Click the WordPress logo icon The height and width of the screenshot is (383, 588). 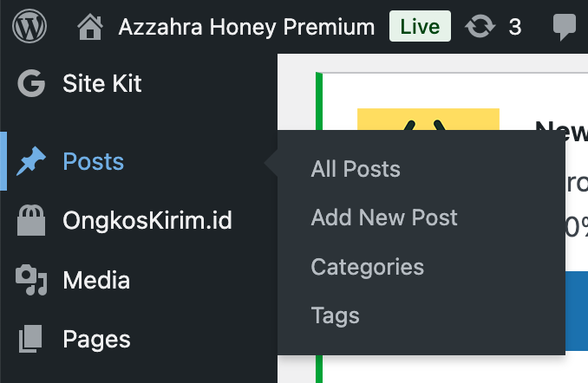point(29,27)
